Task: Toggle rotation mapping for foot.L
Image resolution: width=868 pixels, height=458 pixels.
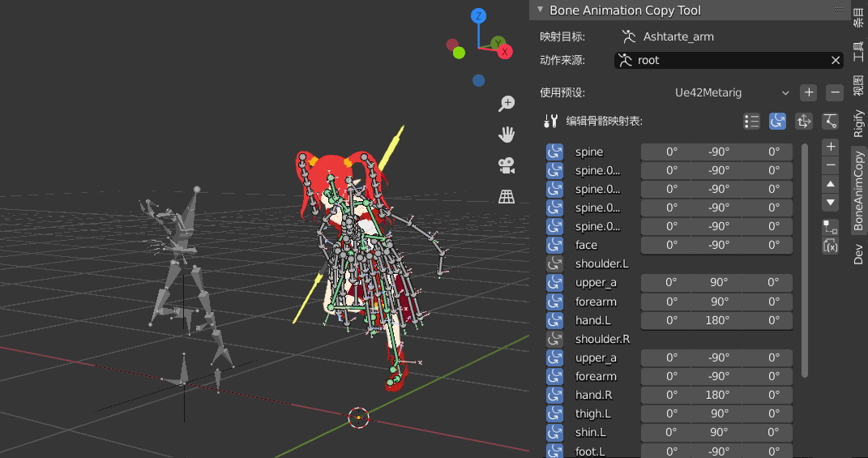Action: pyautogui.click(x=554, y=451)
